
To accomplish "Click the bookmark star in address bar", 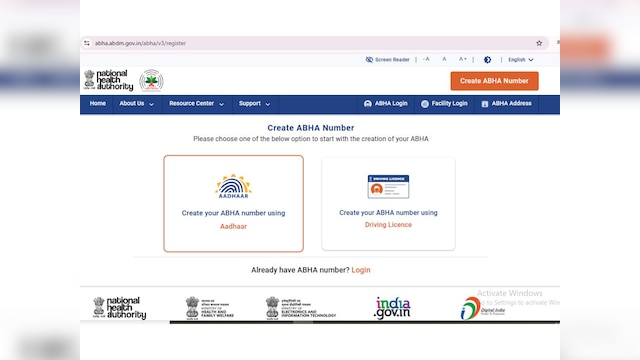I will (x=539, y=43).
